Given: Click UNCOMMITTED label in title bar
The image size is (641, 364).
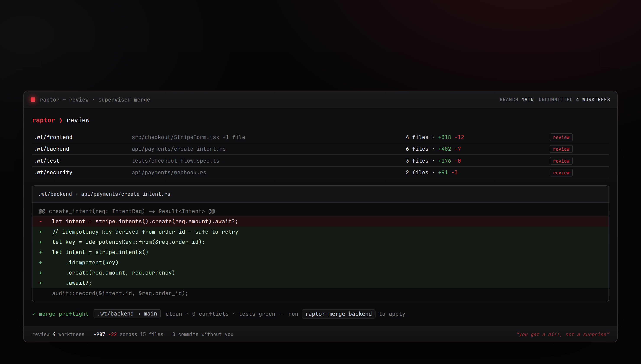Looking at the screenshot, I should 555,100.
